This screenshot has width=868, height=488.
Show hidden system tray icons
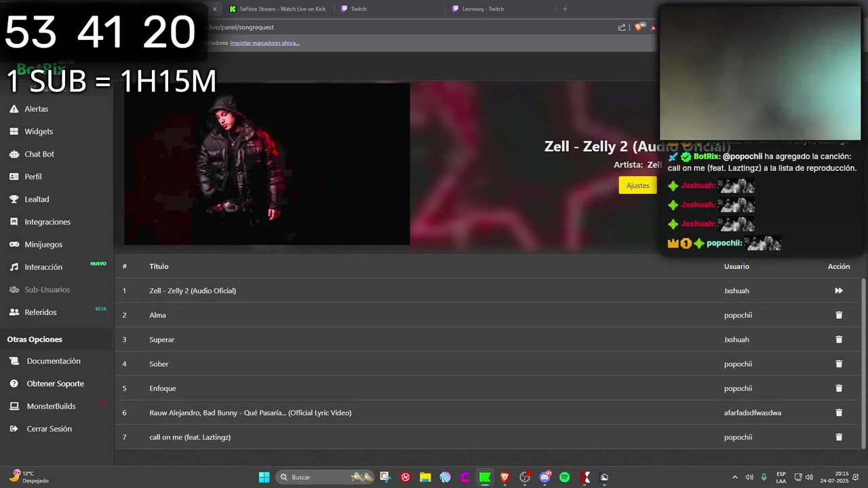[735, 477]
